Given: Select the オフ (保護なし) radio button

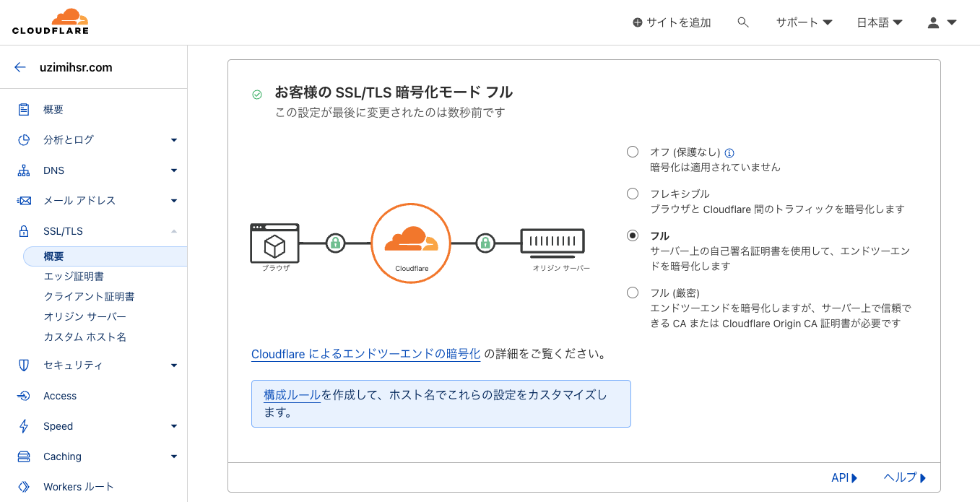Looking at the screenshot, I should coord(633,152).
